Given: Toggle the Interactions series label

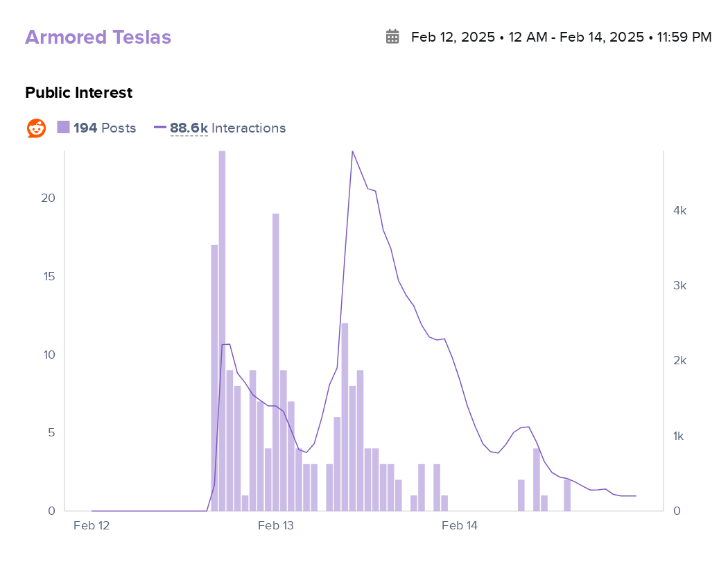Looking at the screenshot, I should 248,128.
